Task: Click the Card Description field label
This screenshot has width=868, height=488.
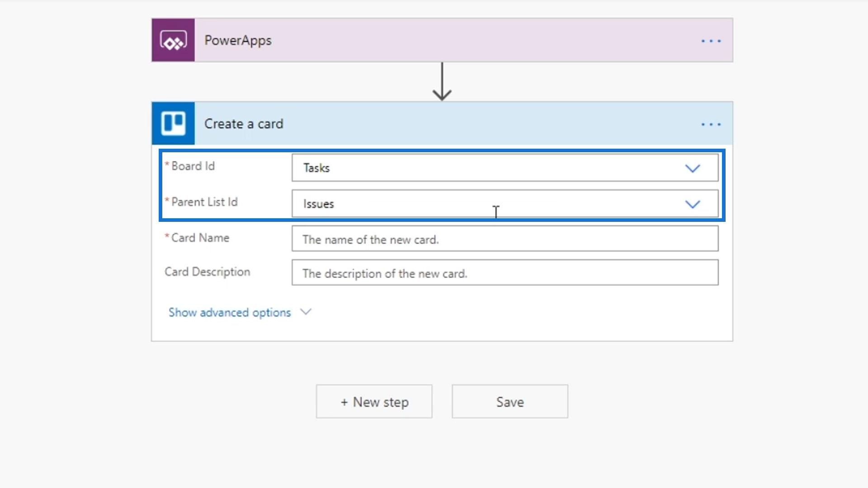Action: (x=207, y=272)
